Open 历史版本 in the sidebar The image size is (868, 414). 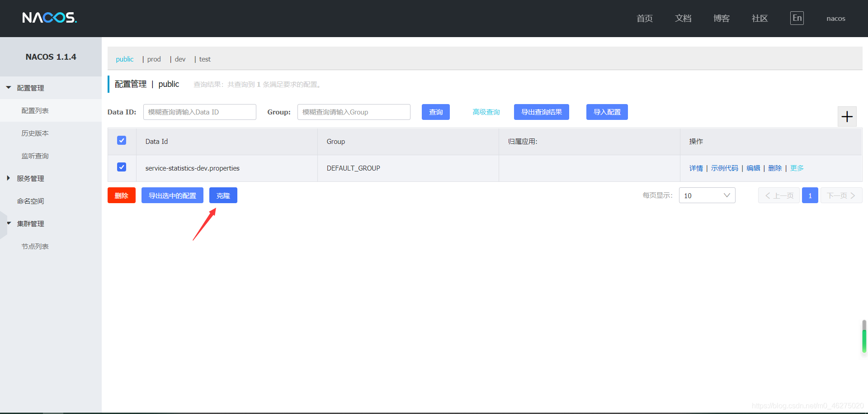click(35, 133)
